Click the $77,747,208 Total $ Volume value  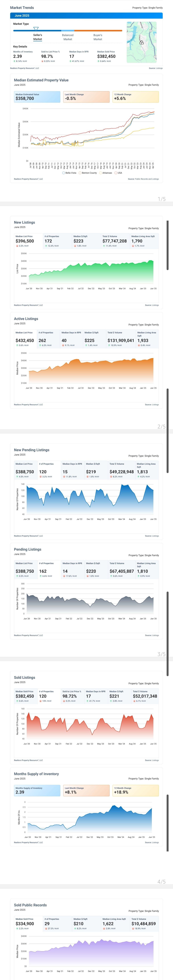click(x=115, y=241)
